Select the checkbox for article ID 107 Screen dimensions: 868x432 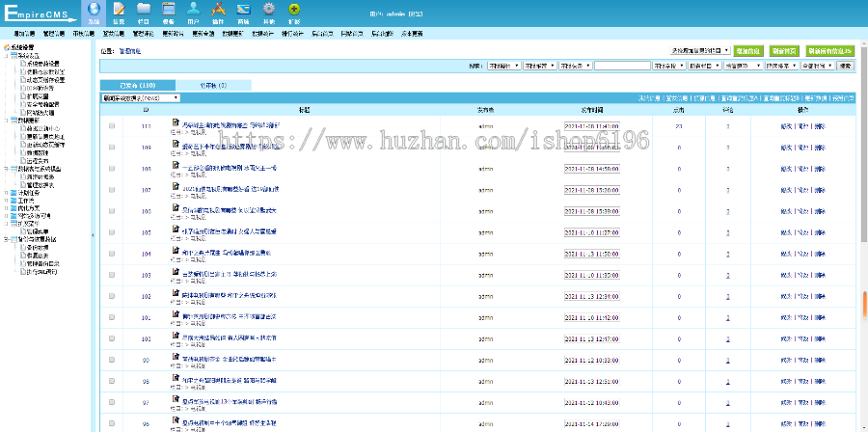pos(112,190)
